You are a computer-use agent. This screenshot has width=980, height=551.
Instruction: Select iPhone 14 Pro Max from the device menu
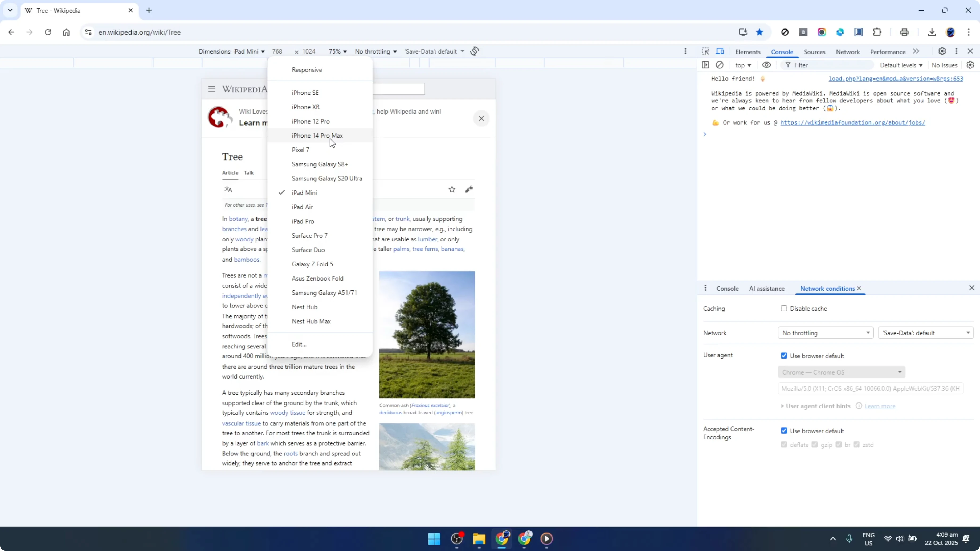pos(317,135)
